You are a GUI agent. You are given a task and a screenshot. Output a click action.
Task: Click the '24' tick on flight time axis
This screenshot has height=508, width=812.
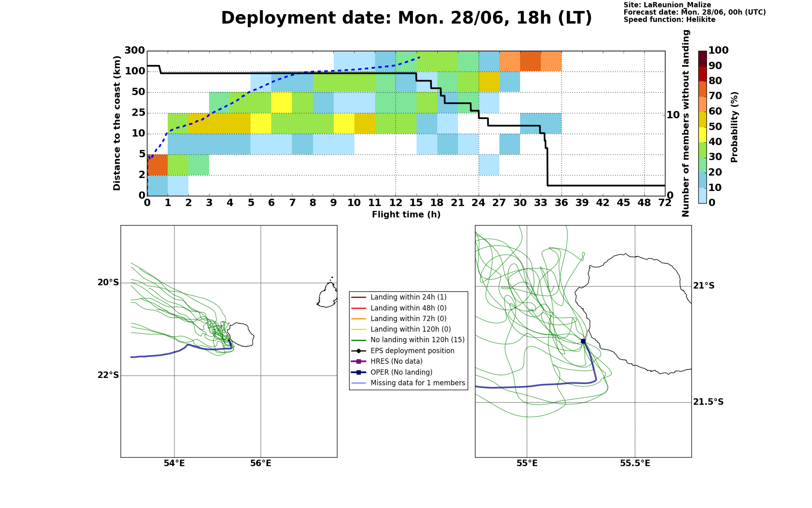pyautogui.click(x=479, y=203)
